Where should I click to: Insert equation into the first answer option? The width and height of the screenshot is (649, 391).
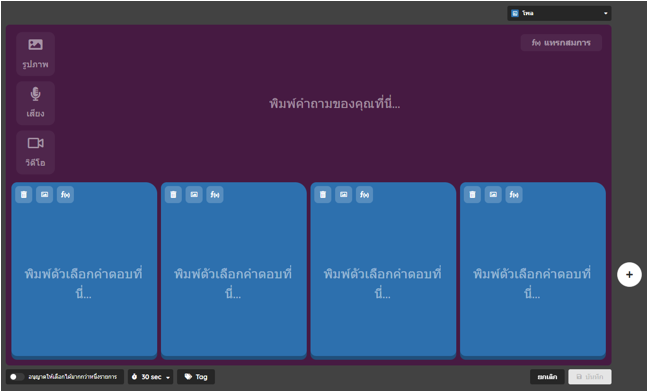[x=65, y=194]
